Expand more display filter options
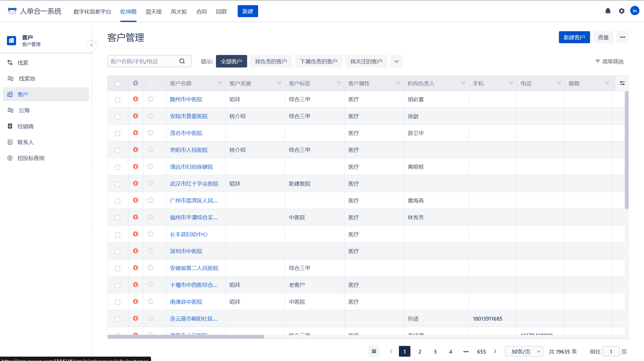 tap(396, 61)
